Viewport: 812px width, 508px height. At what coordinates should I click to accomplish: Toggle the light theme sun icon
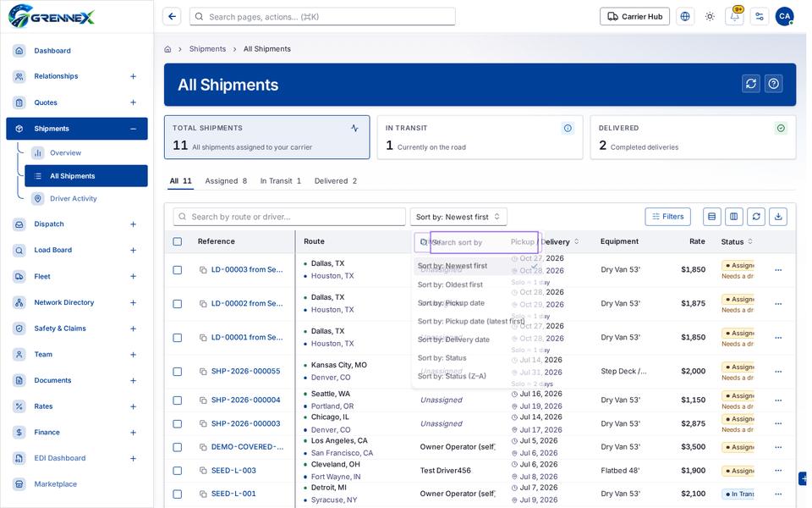pos(710,17)
